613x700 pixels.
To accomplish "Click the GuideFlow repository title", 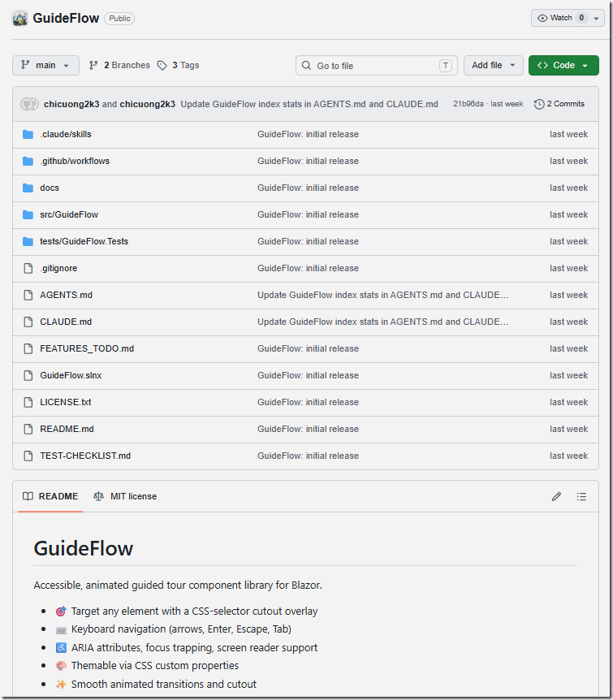I will [66, 19].
